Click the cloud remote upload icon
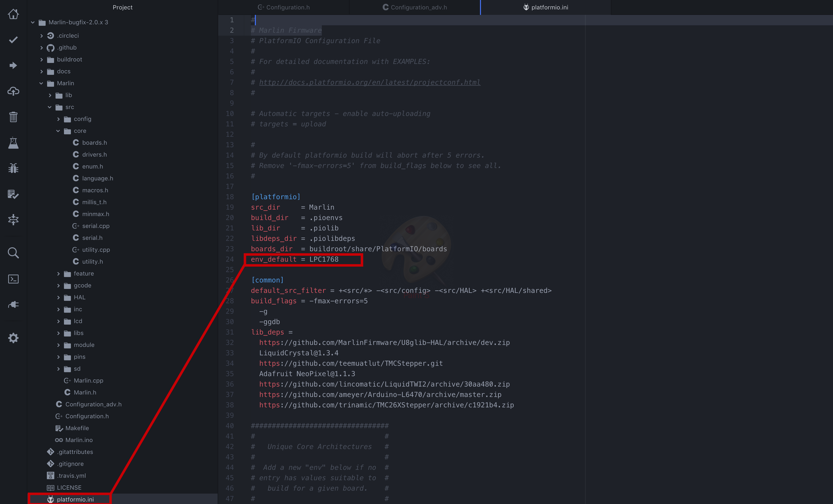This screenshot has width=833, height=504. [x=13, y=91]
